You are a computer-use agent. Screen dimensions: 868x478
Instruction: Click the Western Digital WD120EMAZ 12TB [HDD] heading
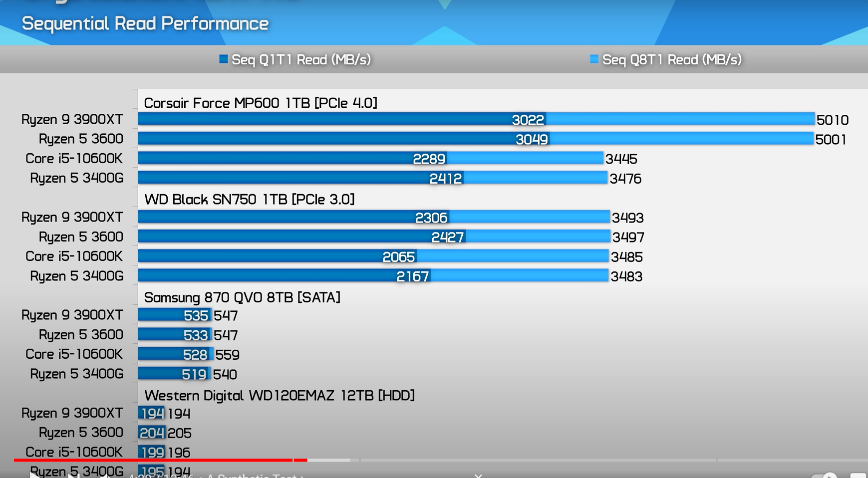click(x=280, y=396)
